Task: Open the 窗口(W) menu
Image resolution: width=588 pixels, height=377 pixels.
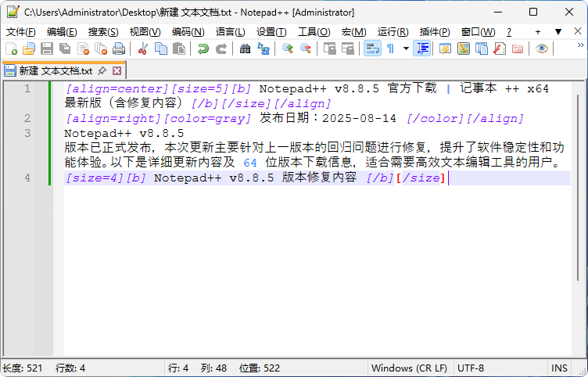Action: coord(478,32)
